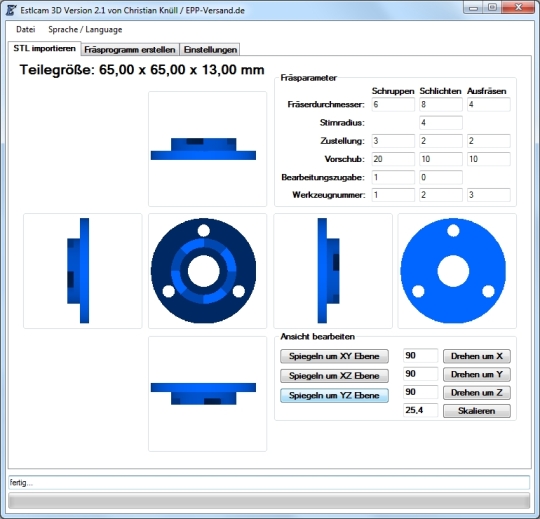
Task: Click the progress bar at window bottom
Action: [269, 501]
